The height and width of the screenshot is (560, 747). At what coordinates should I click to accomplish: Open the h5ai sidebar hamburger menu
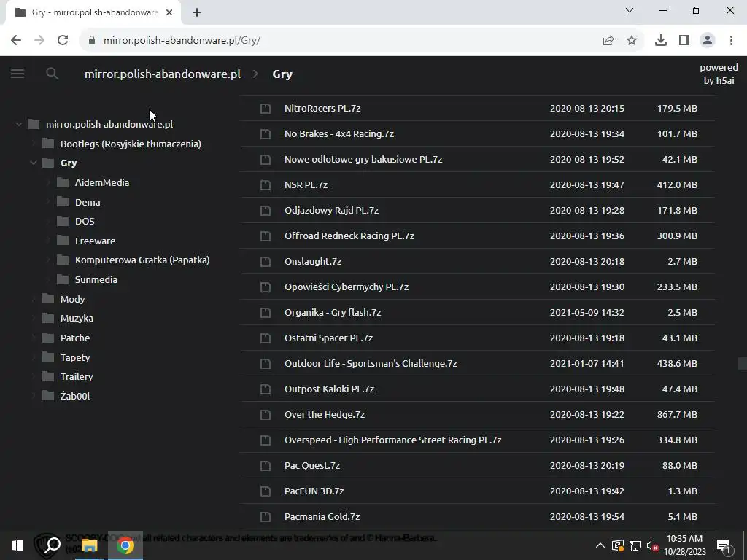point(18,74)
